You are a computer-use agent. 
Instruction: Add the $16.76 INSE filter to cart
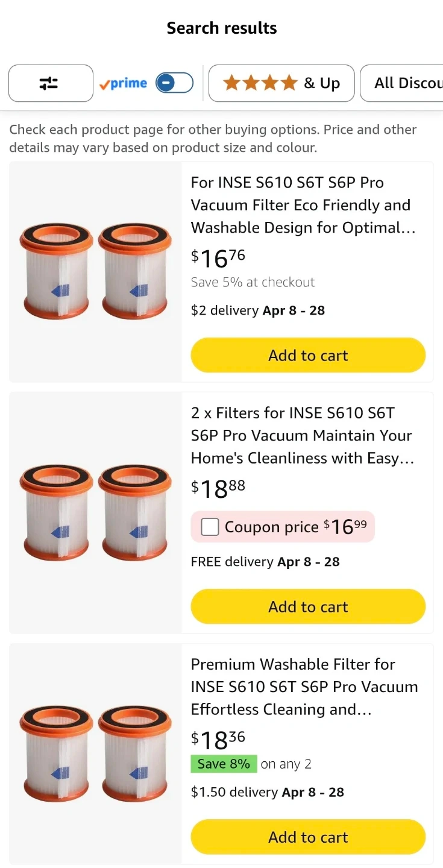(x=308, y=356)
